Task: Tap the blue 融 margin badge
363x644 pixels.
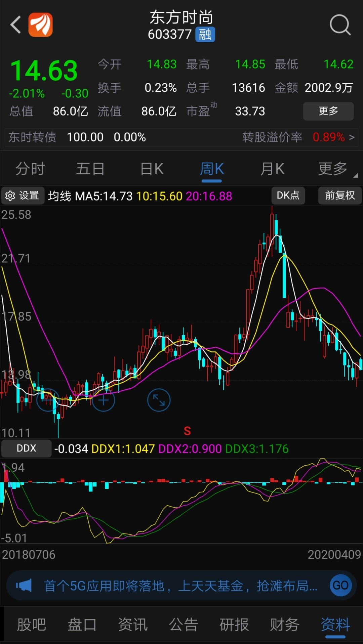Action: (205, 35)
